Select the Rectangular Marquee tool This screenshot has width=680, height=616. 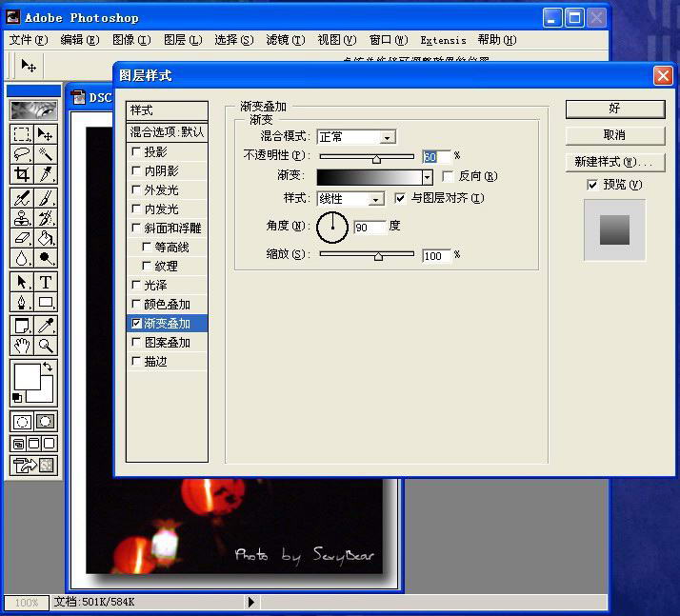pos(21,134)
